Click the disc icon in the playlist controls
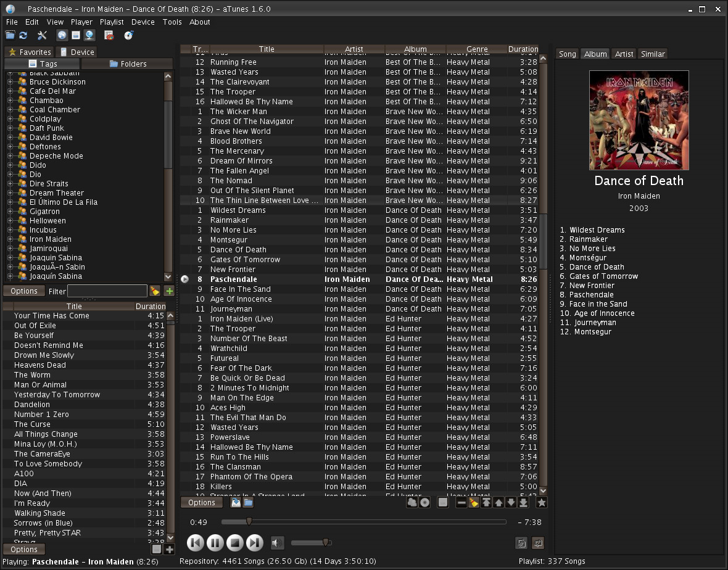This screenshot has width=728, height=570. tap(425, 502)
